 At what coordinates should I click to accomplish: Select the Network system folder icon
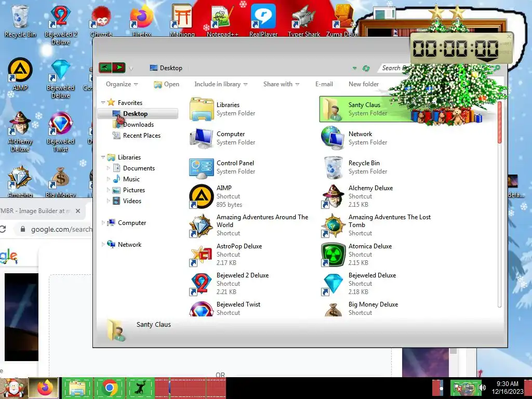333,138
